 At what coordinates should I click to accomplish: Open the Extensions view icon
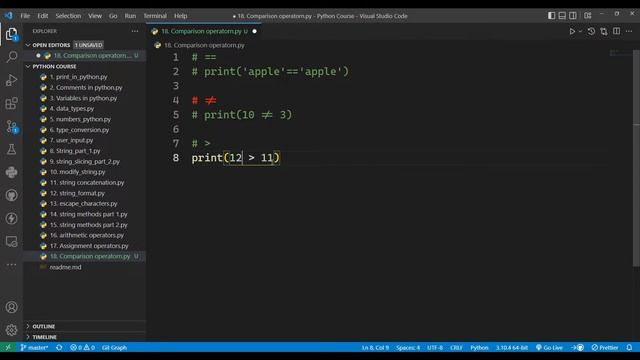(x=11, y=103)
